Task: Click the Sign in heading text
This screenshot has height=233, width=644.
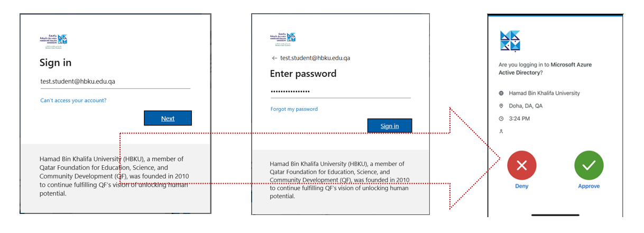Action: [56, 62]
